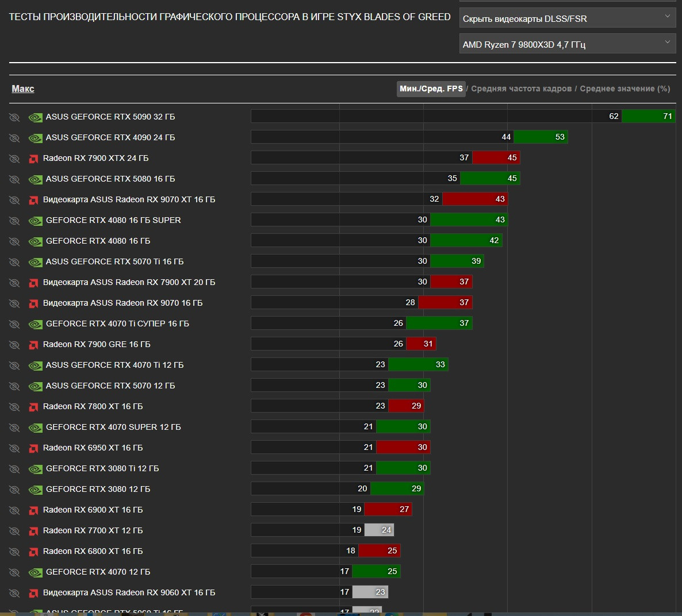
Task: Click AMD logo beside ASUS Radeon RX 7900 XT
Action: [x=33, y=283]
